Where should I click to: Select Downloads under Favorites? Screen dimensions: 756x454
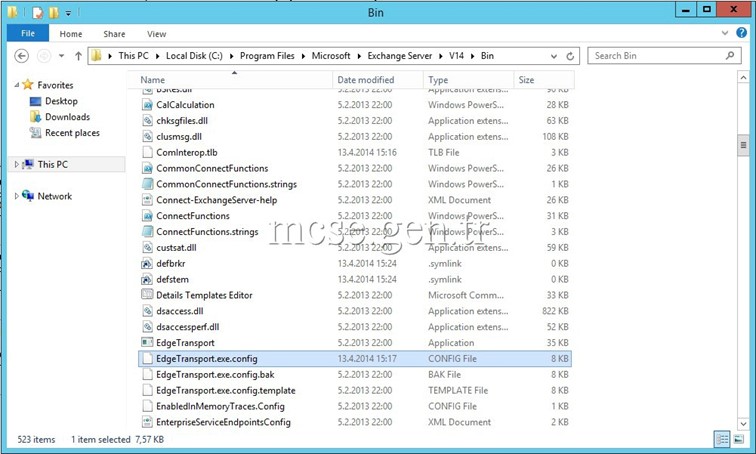[x=67, y=117]
